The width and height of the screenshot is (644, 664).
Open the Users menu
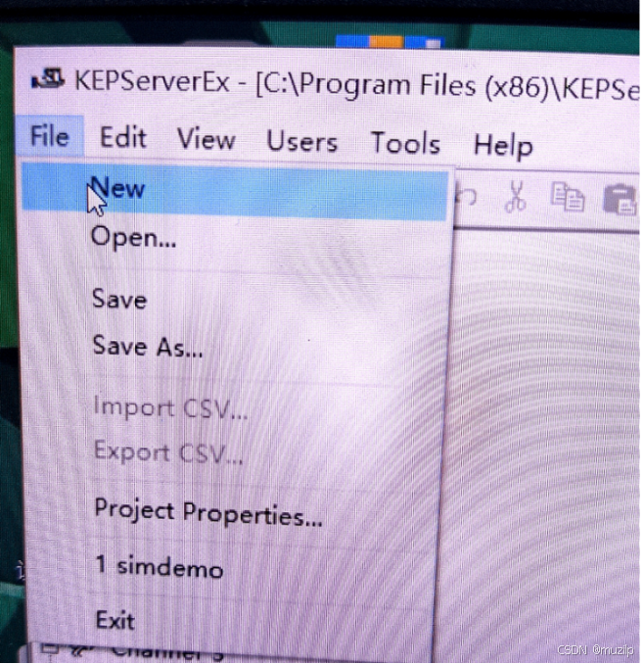coord(302,141)
